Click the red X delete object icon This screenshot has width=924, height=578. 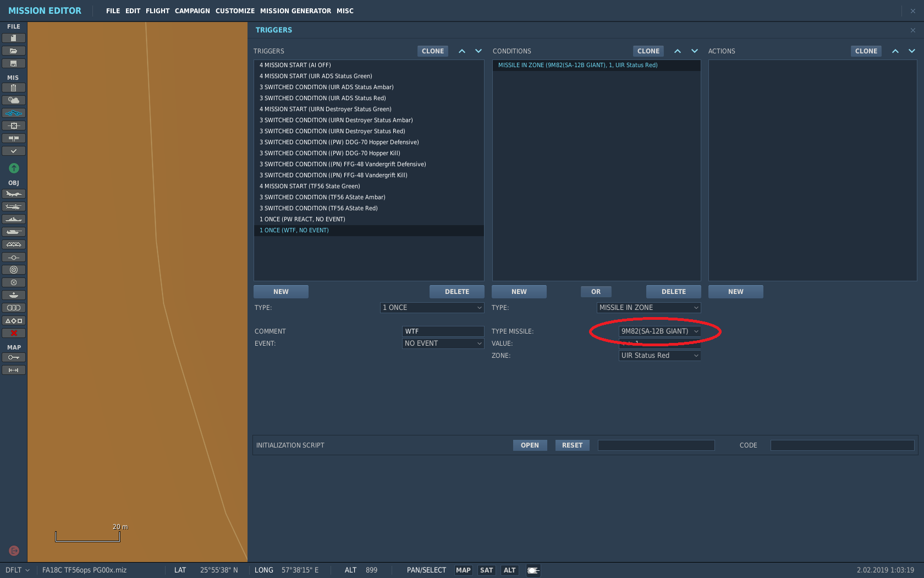click(x=14, y=333)
